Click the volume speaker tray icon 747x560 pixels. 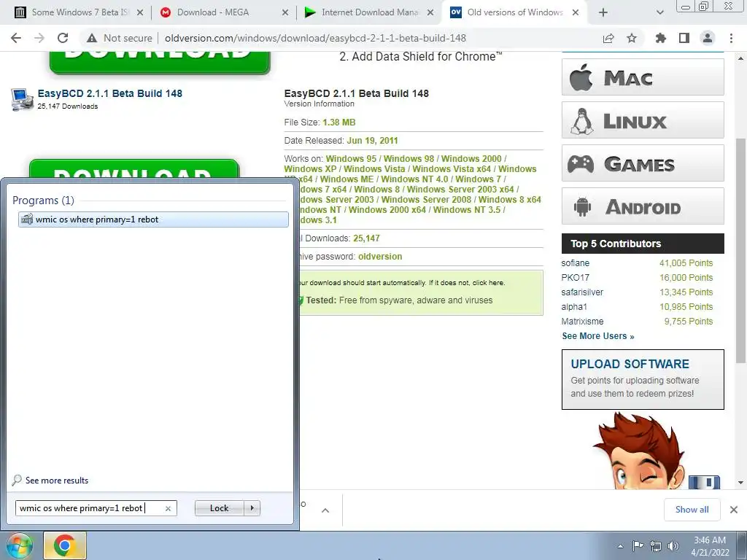(673, 546)
